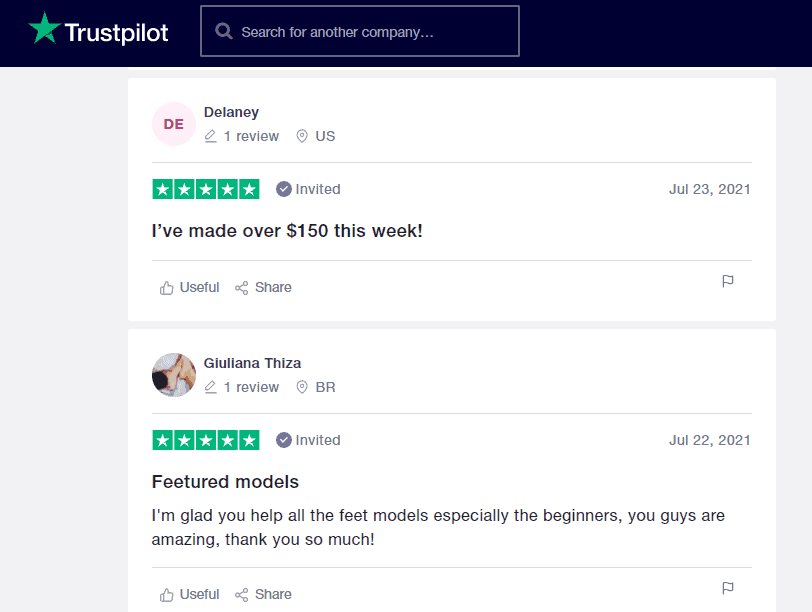
Task: Open Giuliana Thiza's profile name link
Action: [x=252, y=363]
